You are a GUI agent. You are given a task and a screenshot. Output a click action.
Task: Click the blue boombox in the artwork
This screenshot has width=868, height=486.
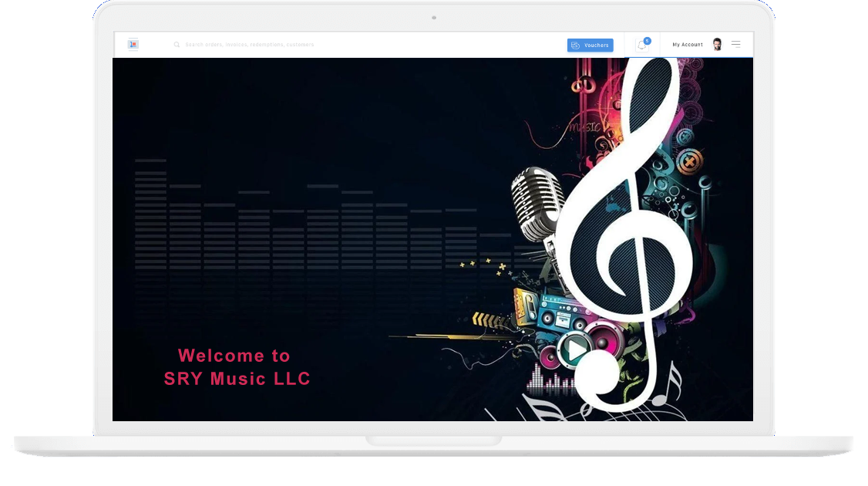click(x=560, y=313)
